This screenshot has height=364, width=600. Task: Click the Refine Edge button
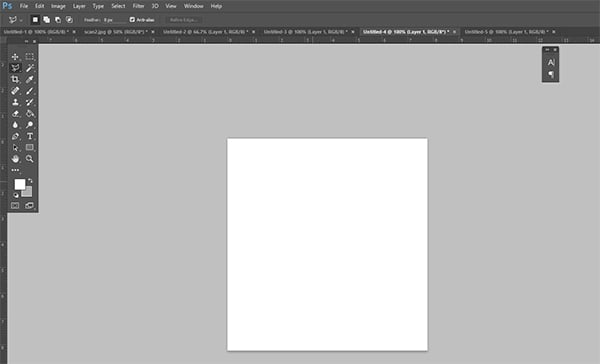coord(184,20)
